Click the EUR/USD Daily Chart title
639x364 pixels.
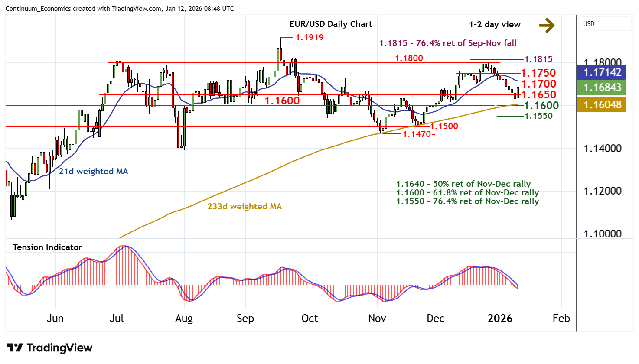(x=331, y=24)
